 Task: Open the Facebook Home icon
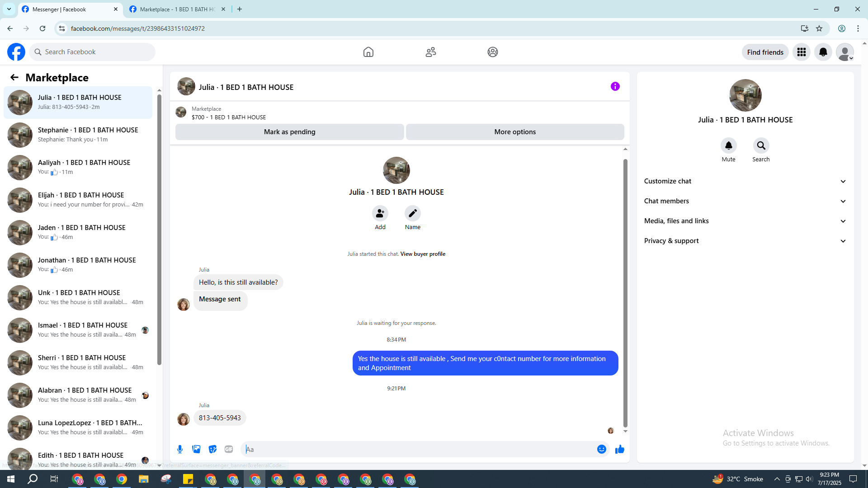(x=368, y=52)
